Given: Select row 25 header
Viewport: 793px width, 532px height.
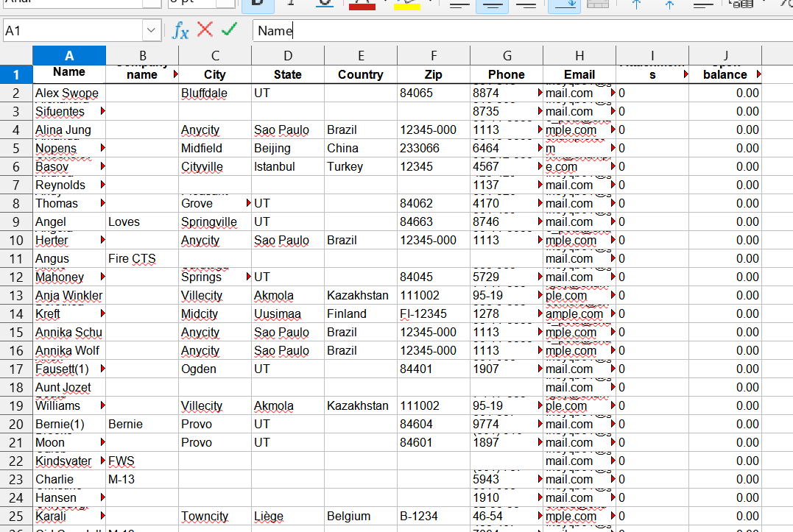Looking at the screenshot, I should tap(16, 517).
